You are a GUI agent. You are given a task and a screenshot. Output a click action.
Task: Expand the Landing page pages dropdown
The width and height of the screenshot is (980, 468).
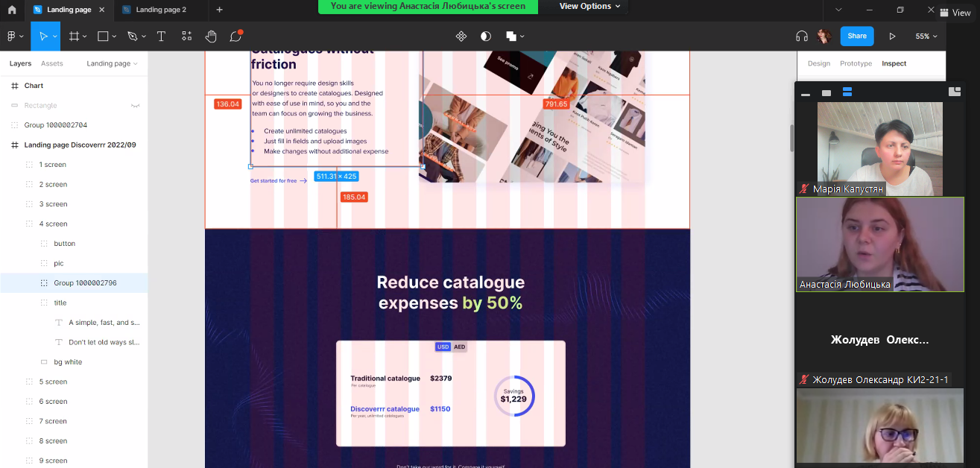[112, 63]
